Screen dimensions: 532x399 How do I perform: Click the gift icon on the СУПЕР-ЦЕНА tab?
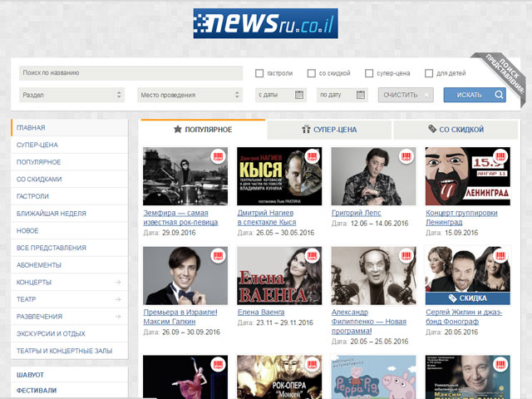[306, 130]
